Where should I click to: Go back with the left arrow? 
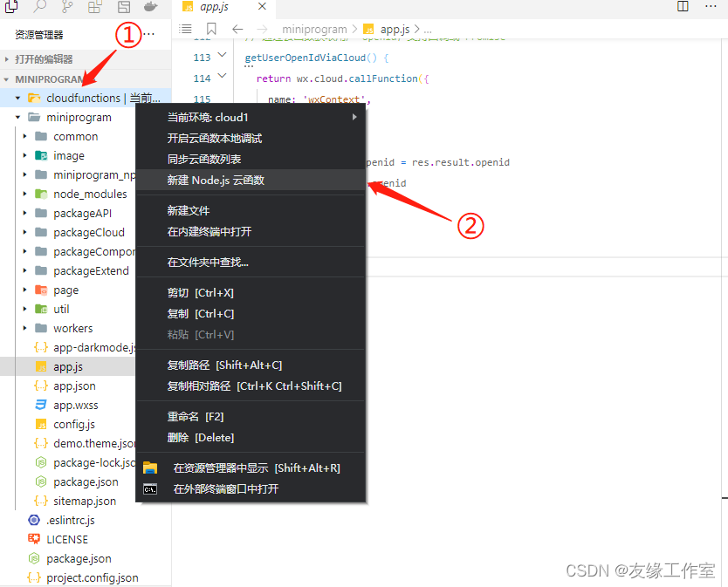(x=237, y=30)
